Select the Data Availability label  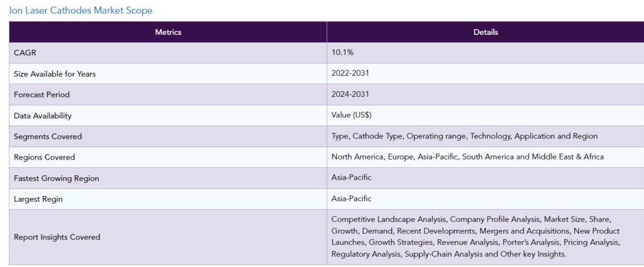coord(43,116)
